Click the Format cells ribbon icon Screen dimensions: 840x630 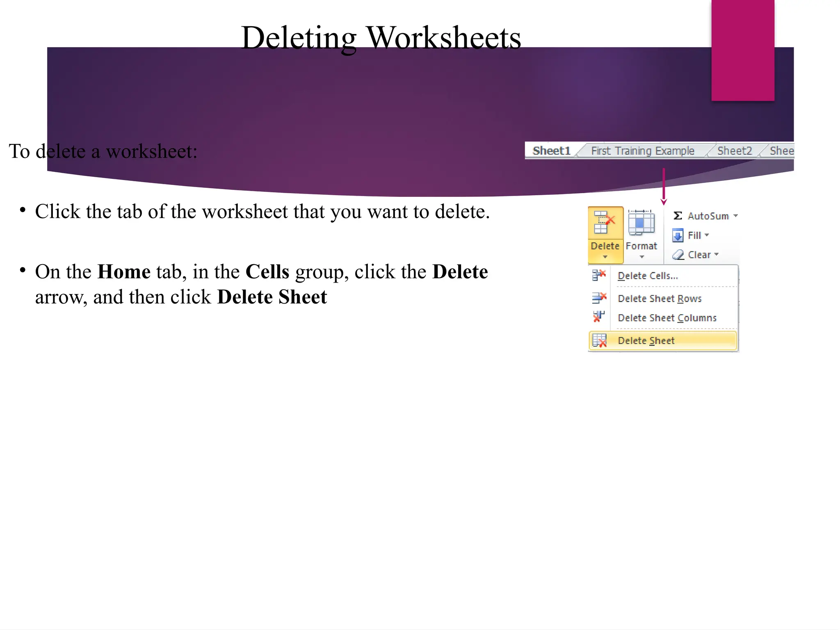point(641,223)
